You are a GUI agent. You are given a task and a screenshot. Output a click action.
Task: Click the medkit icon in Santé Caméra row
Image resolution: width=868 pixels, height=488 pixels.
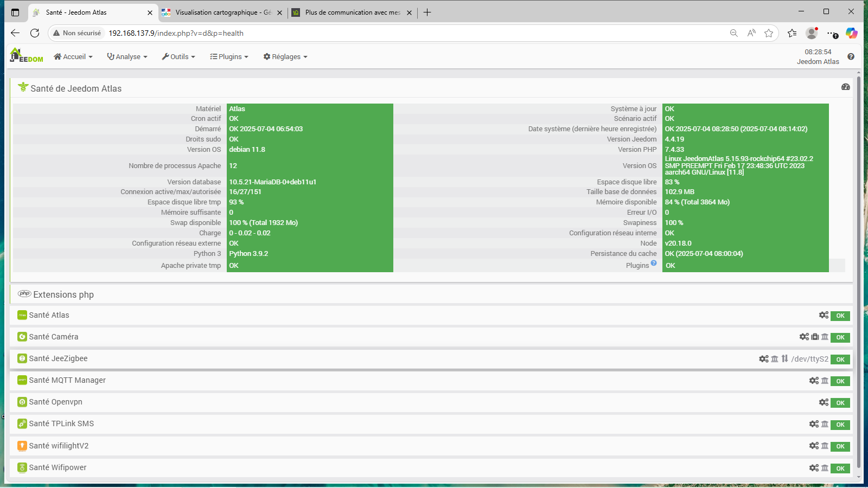tap(815, 337)
